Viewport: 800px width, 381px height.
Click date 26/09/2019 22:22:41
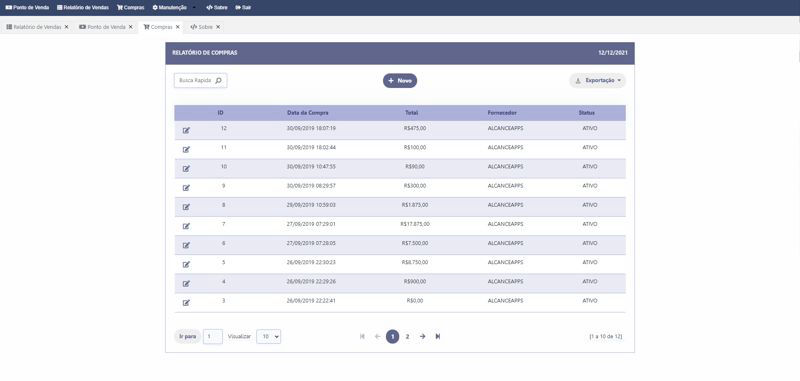[x=311, y=301]
